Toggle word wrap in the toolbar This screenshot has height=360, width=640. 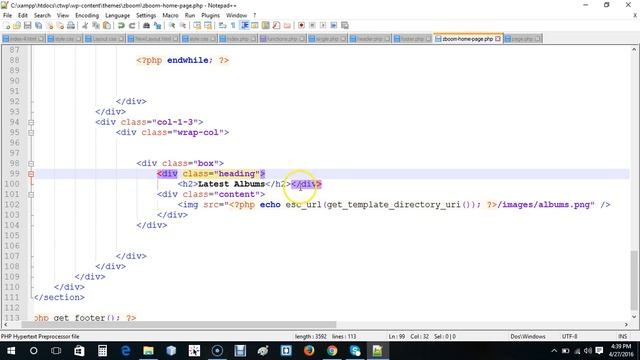click(x=222, y=25)
